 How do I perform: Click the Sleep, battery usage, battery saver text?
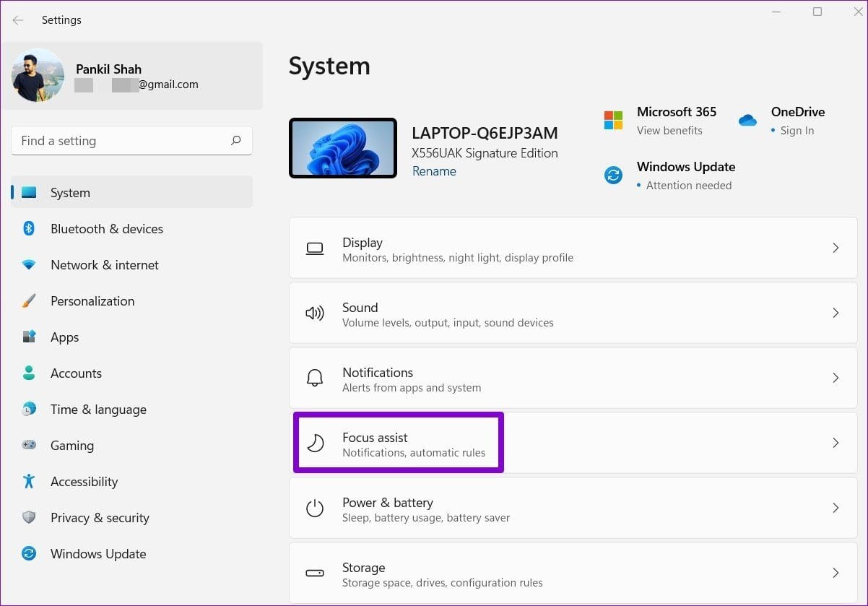426,518
